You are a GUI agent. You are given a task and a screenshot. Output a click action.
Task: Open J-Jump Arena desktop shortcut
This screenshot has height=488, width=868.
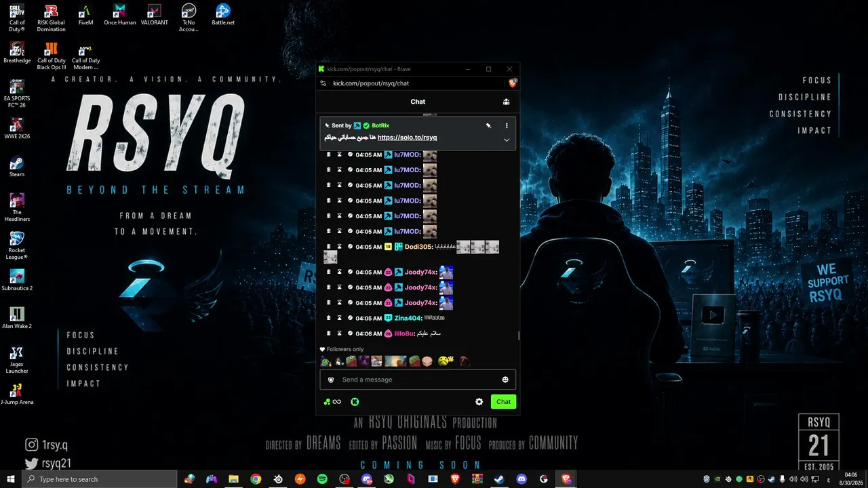click(17, 394)
